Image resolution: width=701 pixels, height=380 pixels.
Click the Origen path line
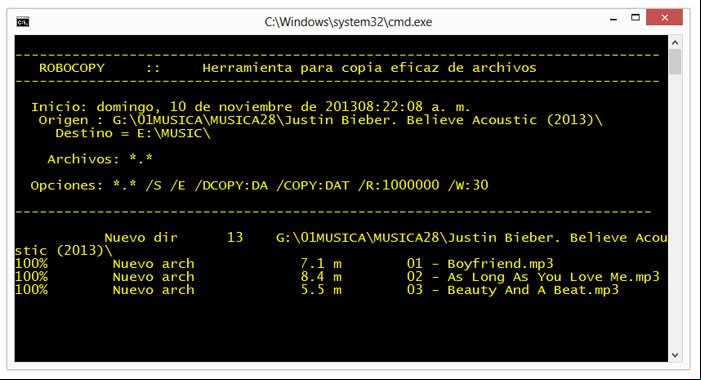point(321,120)
